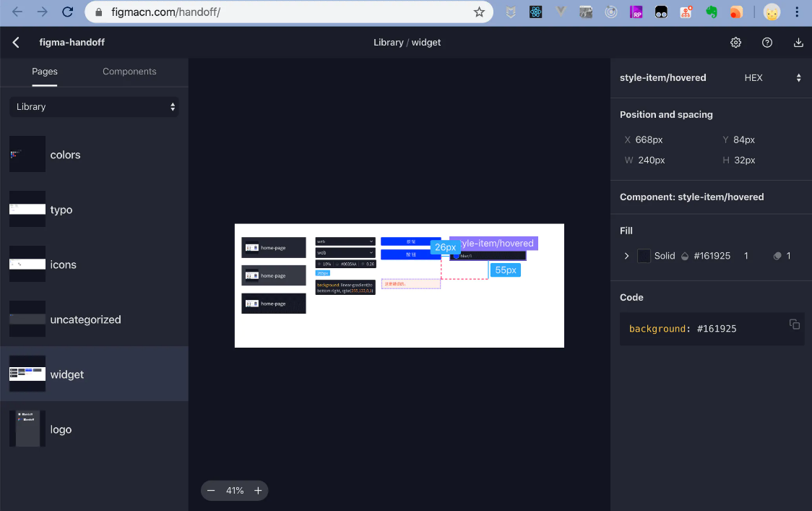Open the settings gear in the header
This screenshot has width=812, height=511.
coord(735,43)
